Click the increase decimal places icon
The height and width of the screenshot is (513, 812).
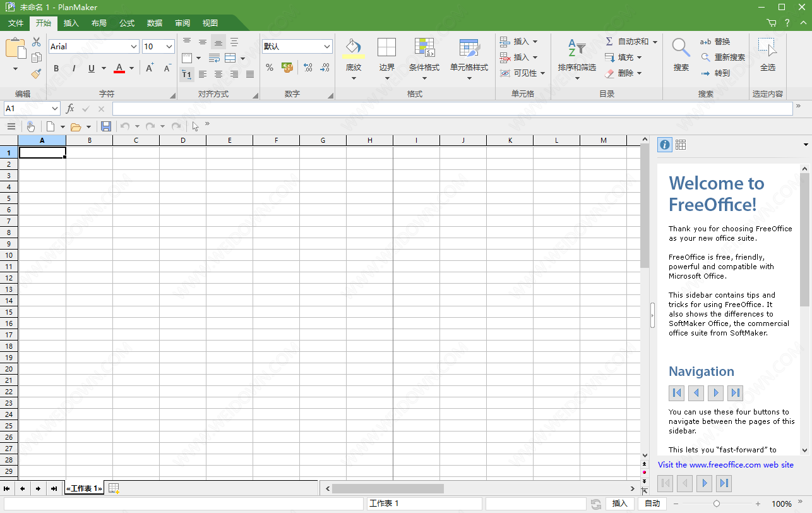(307, 68)
